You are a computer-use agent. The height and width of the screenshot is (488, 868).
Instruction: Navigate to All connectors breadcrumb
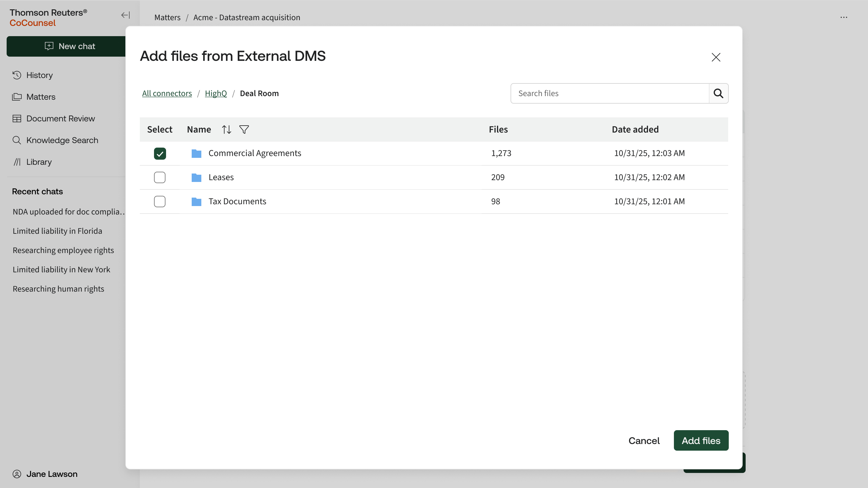pos(167,93)
